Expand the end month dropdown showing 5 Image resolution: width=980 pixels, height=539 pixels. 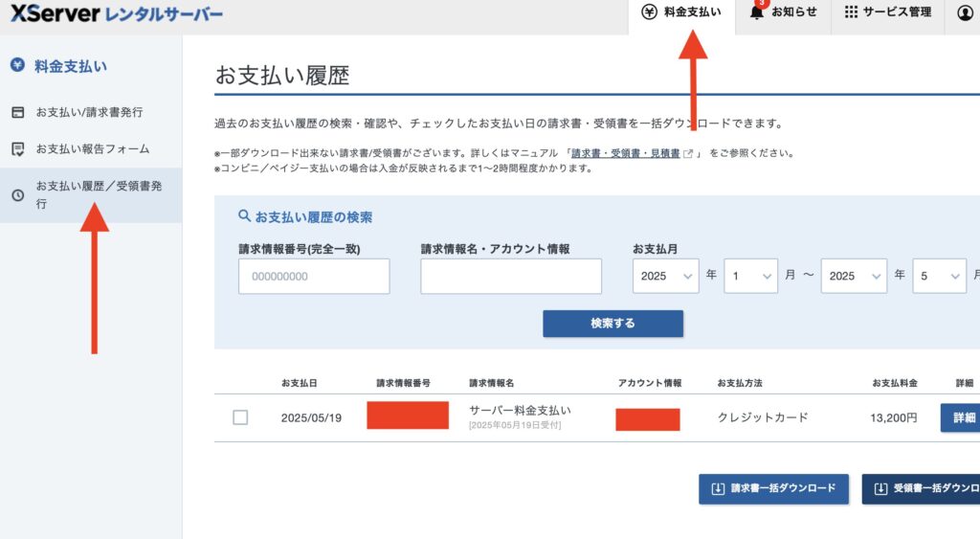pyautogui.click(x=940, y=276)
